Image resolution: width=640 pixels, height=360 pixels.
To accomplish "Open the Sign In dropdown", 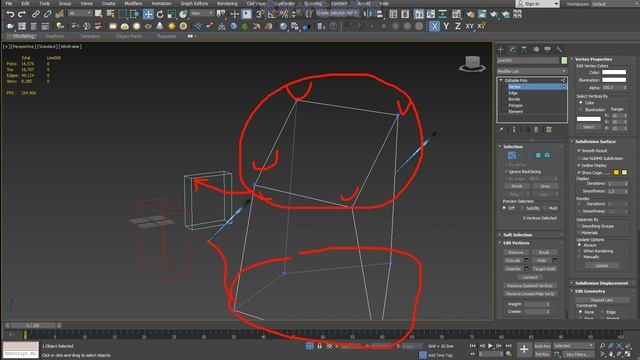I will click(538, 4).
